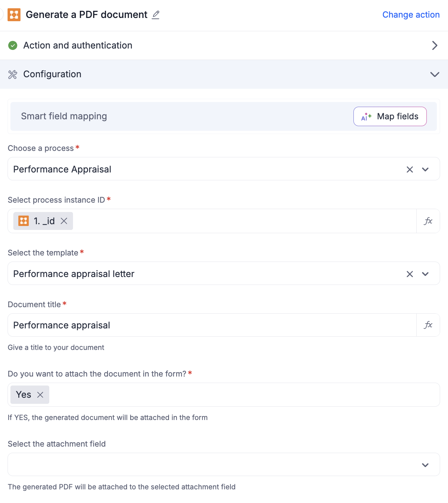Screen dimensions: 448x503
Task: Expand Action and authentication section
Action: (434, 45)
